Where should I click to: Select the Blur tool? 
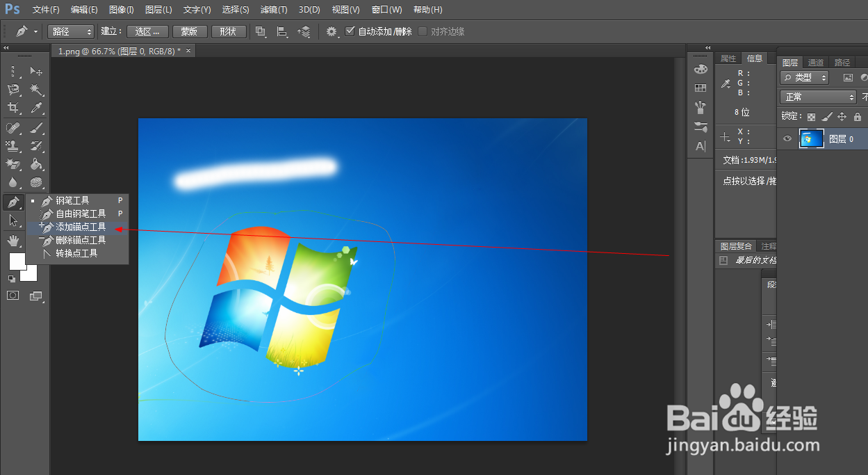(x=13, y=182)
